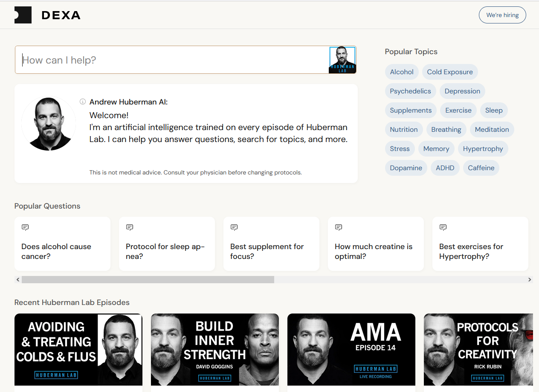Screen dimensions: 539x392
Task: Choose the ADHD topic
Action: pyautogui.click(x=445, y=168)
